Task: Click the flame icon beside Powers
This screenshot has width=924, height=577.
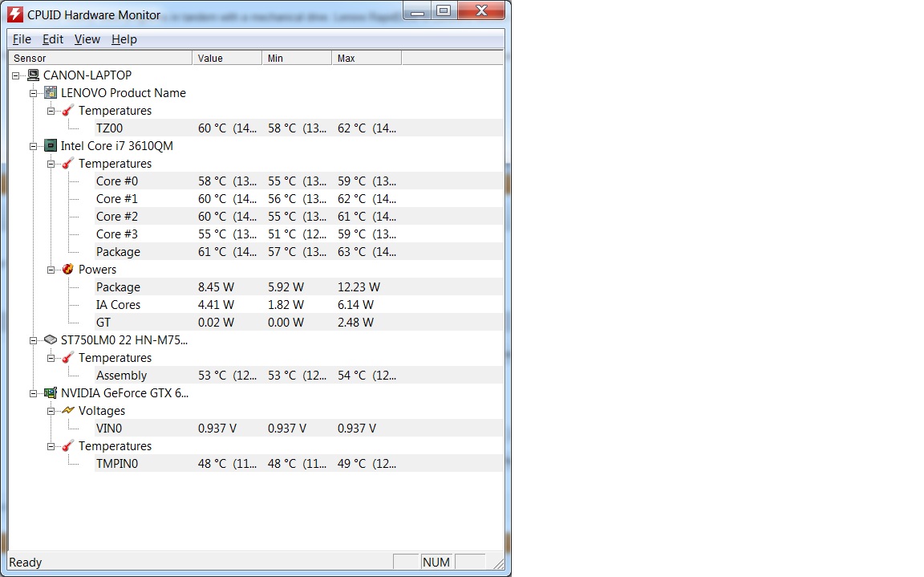Action: tap(68, 270)
